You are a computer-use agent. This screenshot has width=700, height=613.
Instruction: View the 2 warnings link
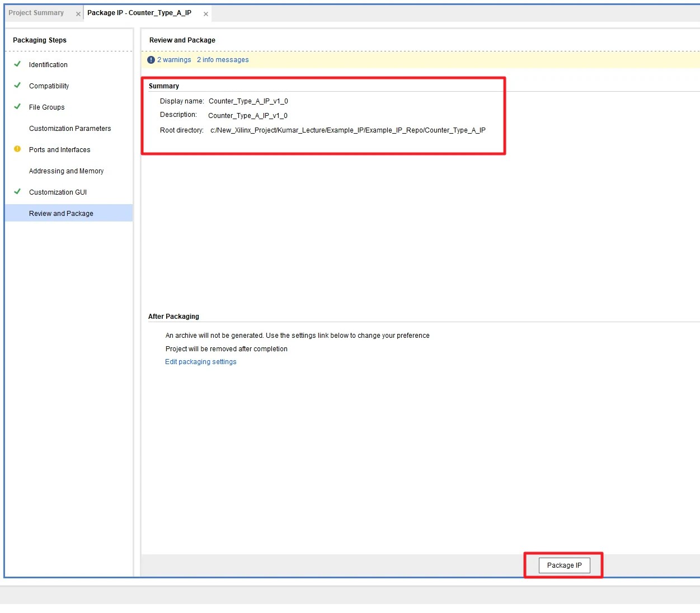[x=174, y=60]
